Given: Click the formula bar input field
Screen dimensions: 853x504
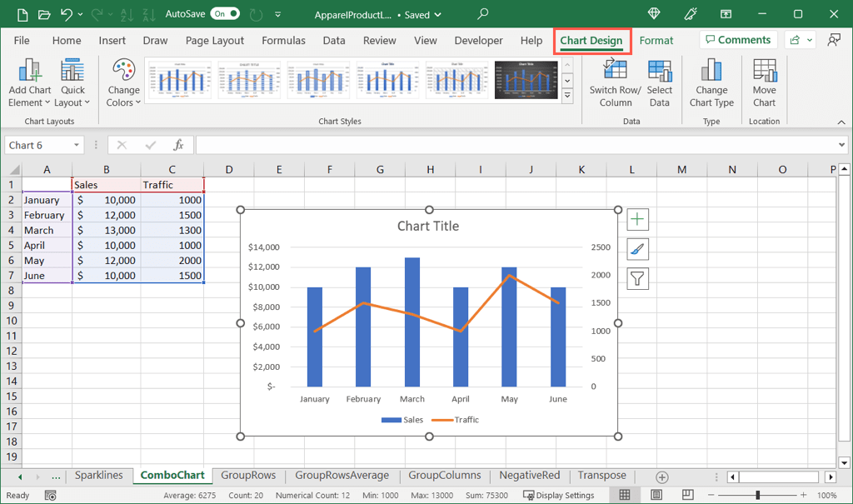Looking at the screenshot, I should (x=516, y=145).
